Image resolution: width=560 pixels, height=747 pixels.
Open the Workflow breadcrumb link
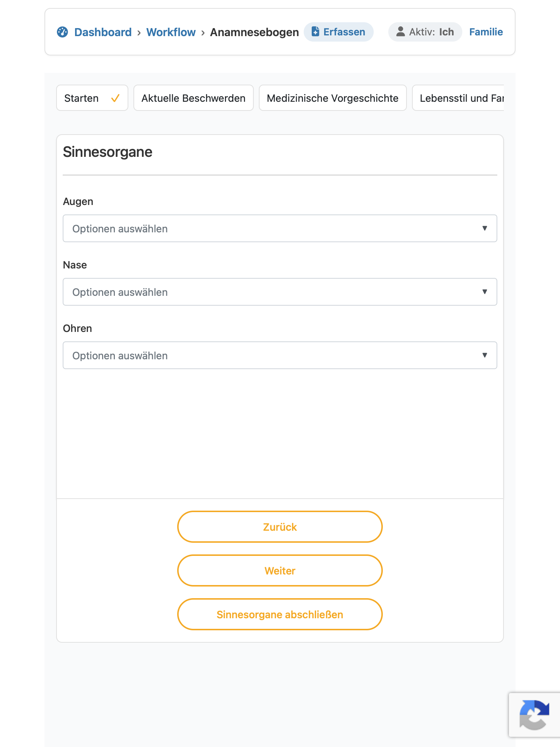(x=171, y=32)
